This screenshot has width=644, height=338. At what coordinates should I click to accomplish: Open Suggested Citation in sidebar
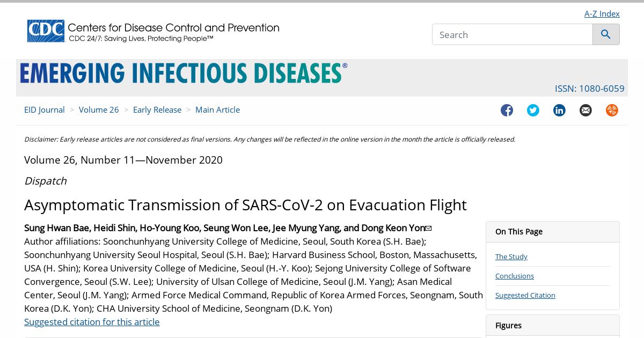(x=525, y=295)
